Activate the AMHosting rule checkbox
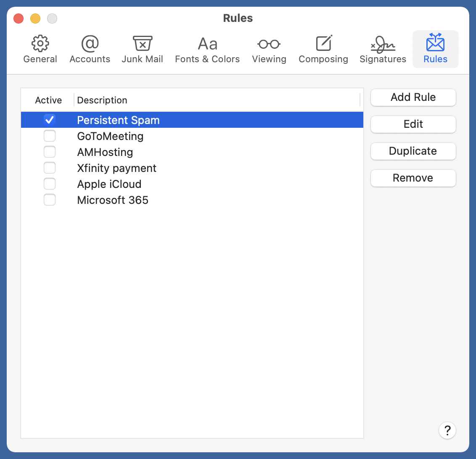The height and width of the screenshot is (459, 476). click(x=50, y=152)
